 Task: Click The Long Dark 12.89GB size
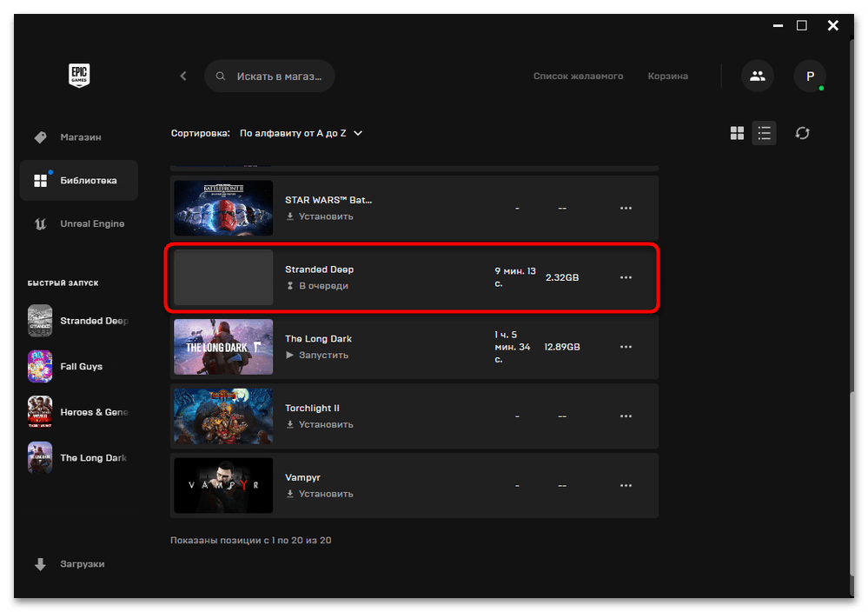pos(562,347)
